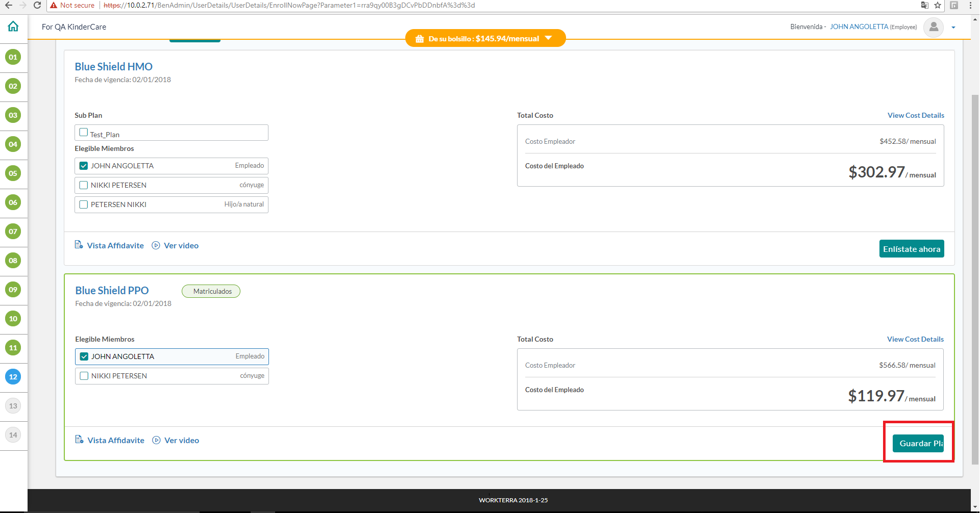Go to step 01 in sidebar

click(x=13, y=57)
